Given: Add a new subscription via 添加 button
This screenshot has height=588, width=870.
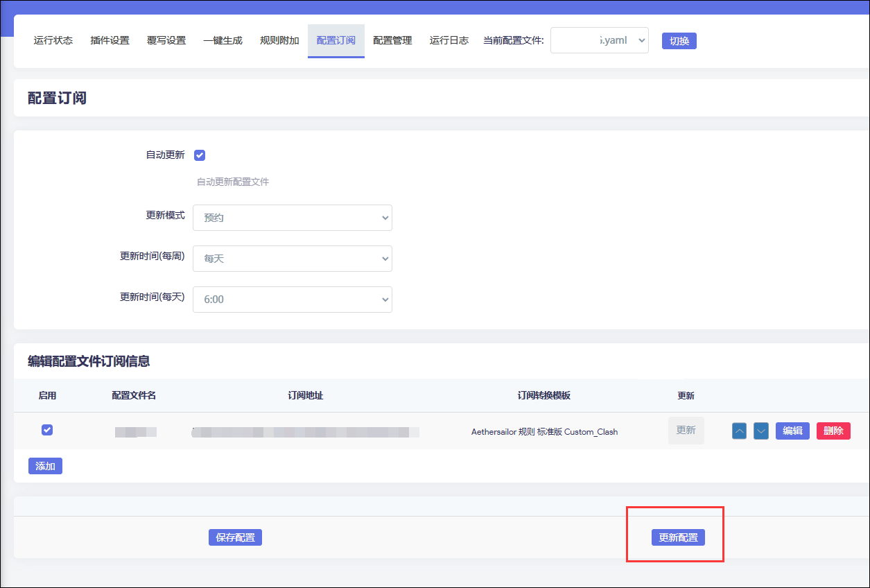Looking at the screenshot, I should (45, 465).
